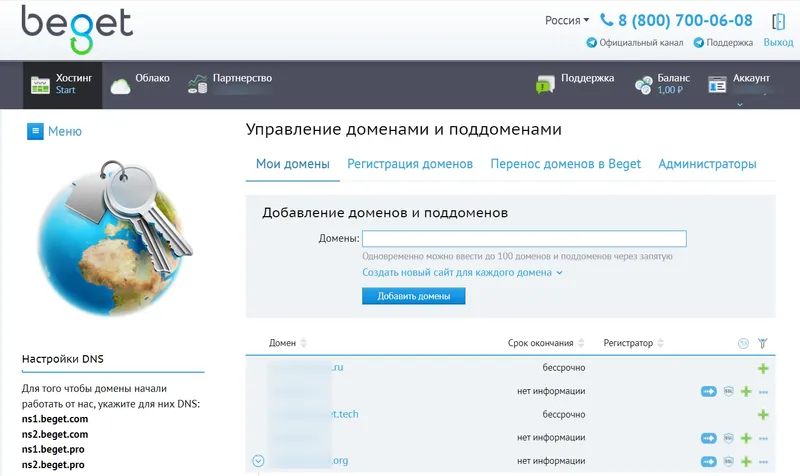Open the Хостинг Start section
Viewport: 800px width, 476px height.
coord(62,85)
